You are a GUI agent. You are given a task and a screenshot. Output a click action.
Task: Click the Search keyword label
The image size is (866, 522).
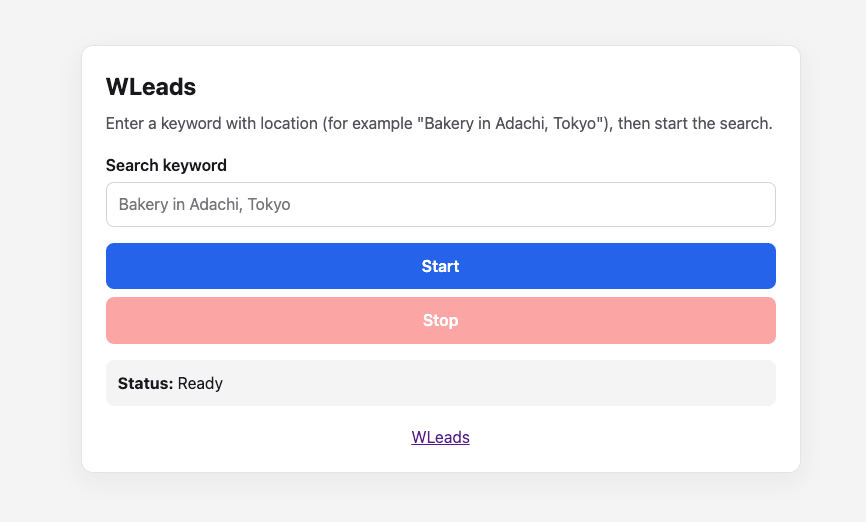[x=166, y=165]
